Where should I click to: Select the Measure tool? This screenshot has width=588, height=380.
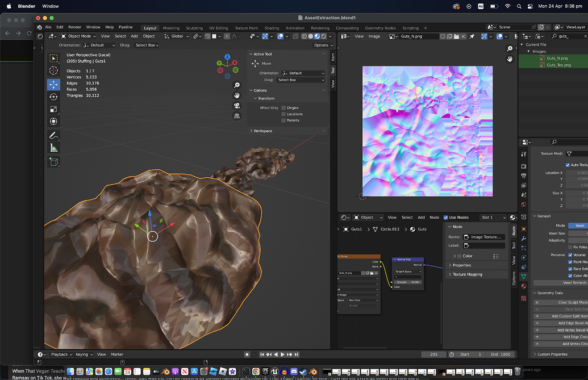pyautogui.click(x=53, y=148)
